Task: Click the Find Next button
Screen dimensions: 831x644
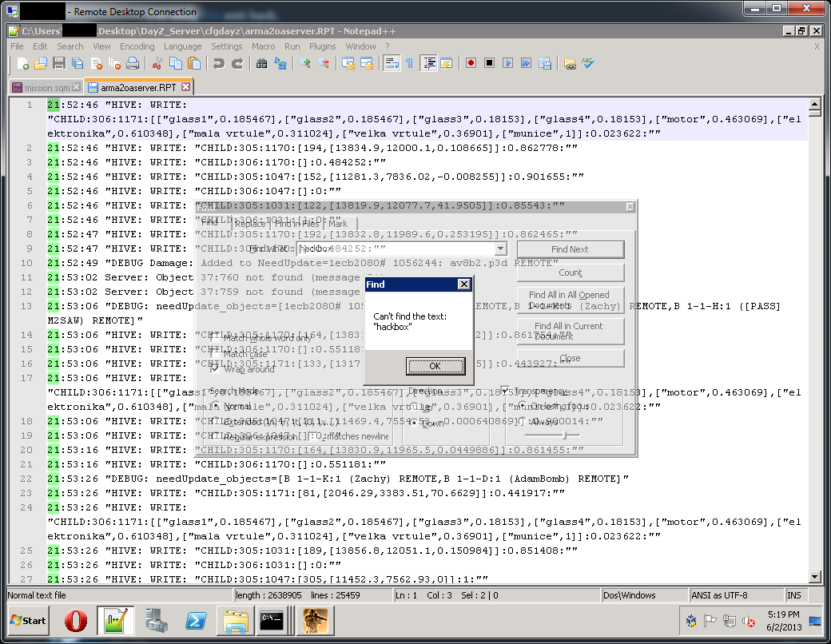Action: (x=571, y=249)
